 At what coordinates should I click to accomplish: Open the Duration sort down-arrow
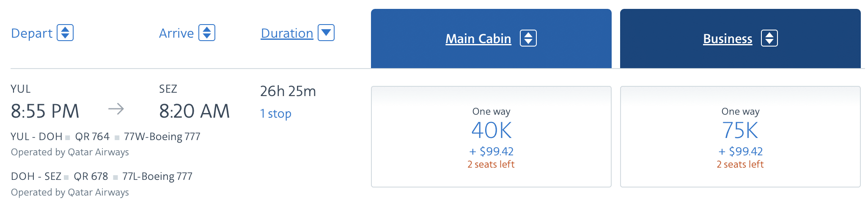[326, 33]
